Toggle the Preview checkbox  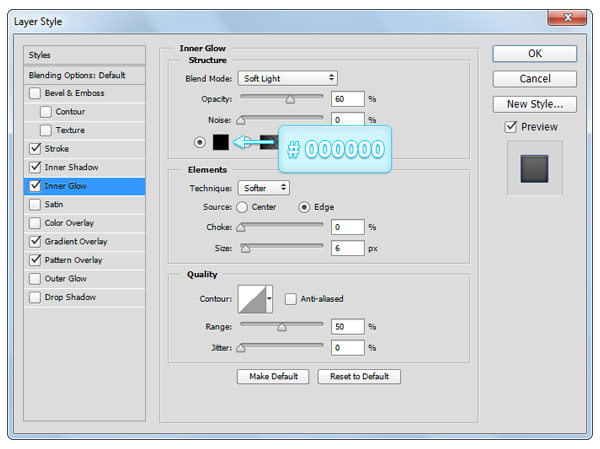511,127
